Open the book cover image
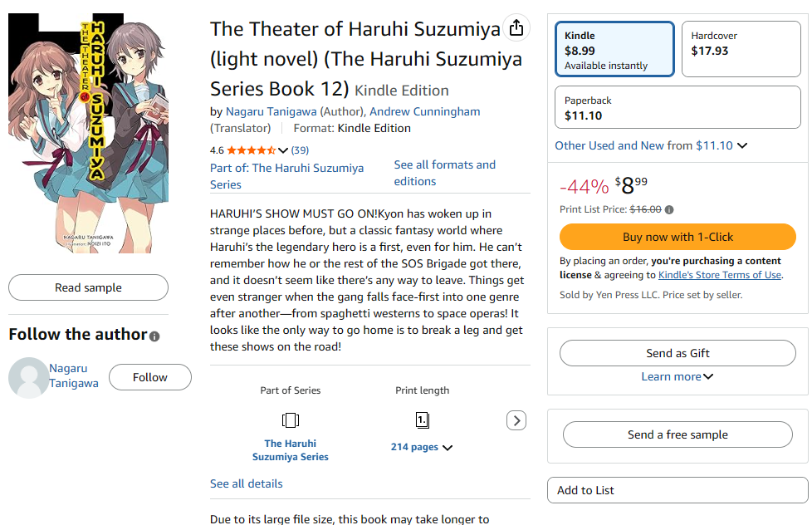 tap(88, 132)
